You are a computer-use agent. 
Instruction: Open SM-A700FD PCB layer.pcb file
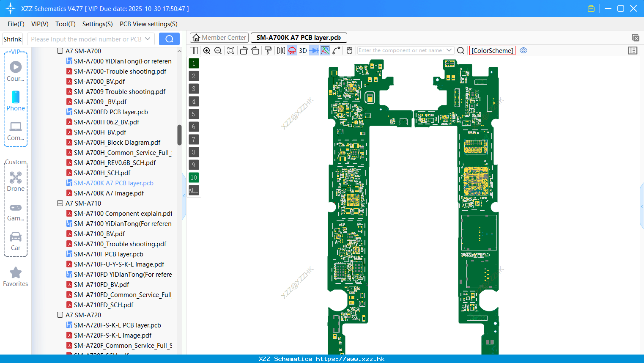tap(111, 112)
